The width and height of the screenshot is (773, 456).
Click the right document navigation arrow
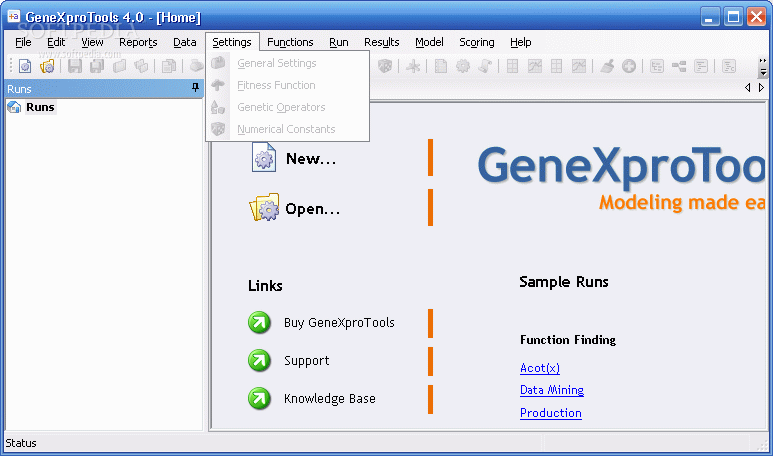[761, 88]
